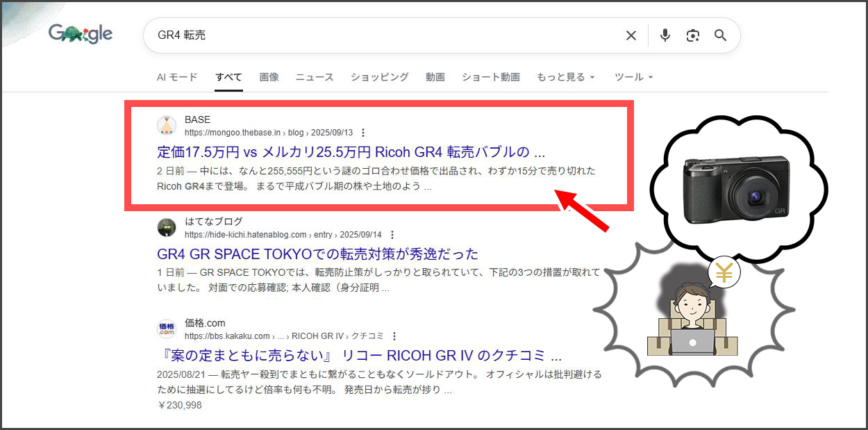Click the magnifying glass search icon
The width and height of the screenshot is (868, 430).
[721, 35]
